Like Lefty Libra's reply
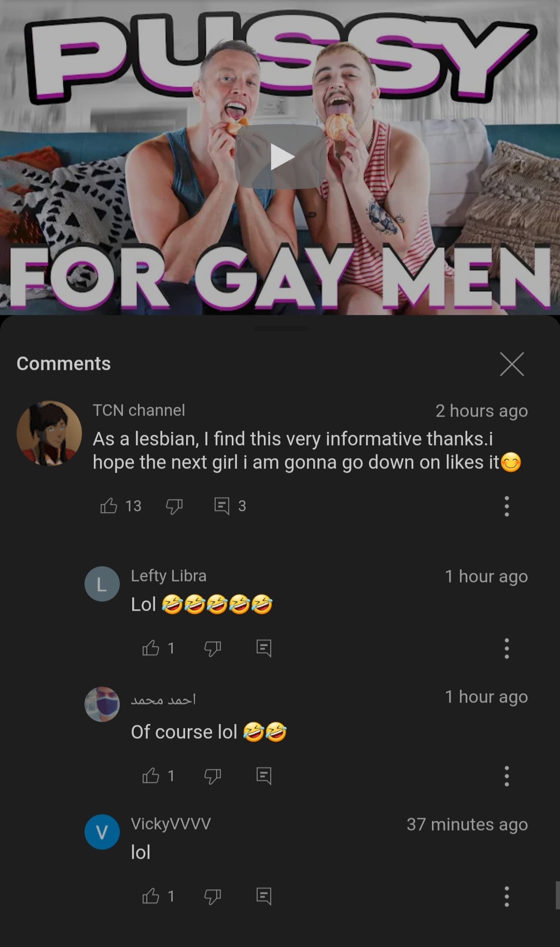 (x=151, y=648)
